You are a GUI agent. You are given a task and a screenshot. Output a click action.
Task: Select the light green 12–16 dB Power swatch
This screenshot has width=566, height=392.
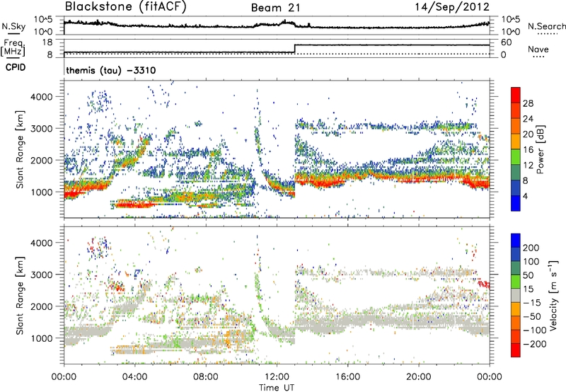tap(516, 156)
